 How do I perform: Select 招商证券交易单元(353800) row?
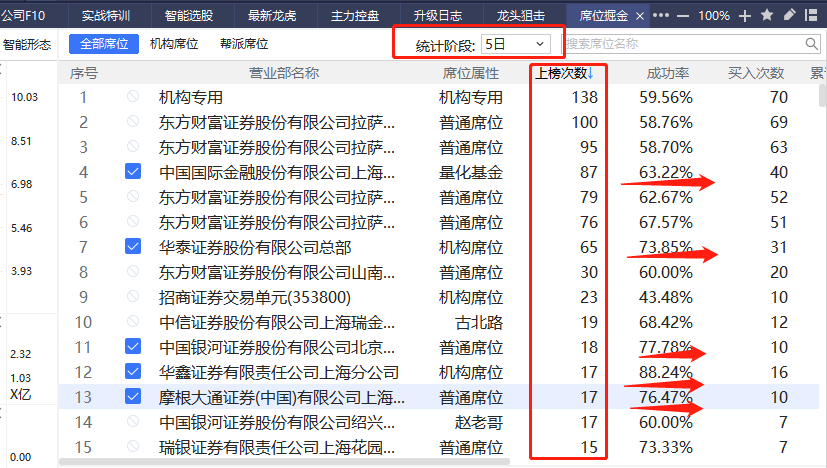tap(255, 297)
